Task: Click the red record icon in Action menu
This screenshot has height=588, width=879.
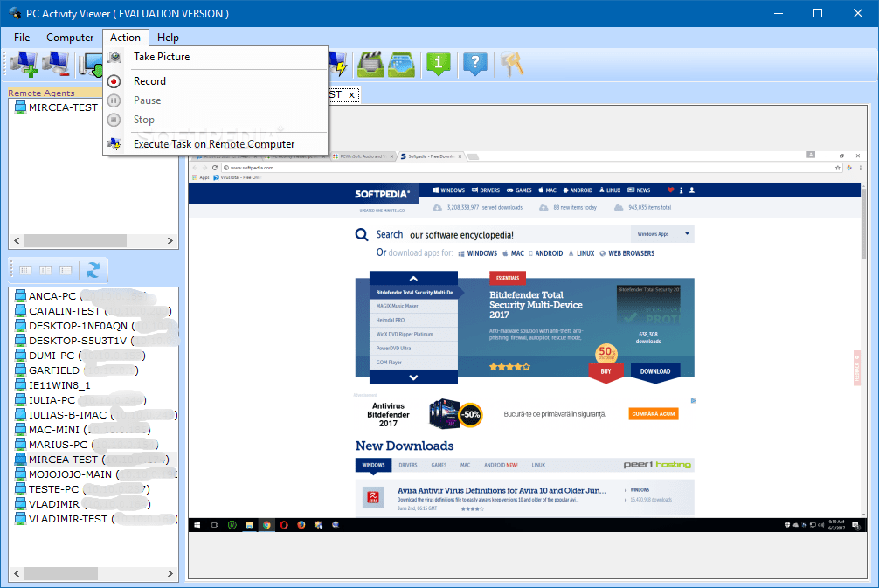Action: click(x=114, y=82)
